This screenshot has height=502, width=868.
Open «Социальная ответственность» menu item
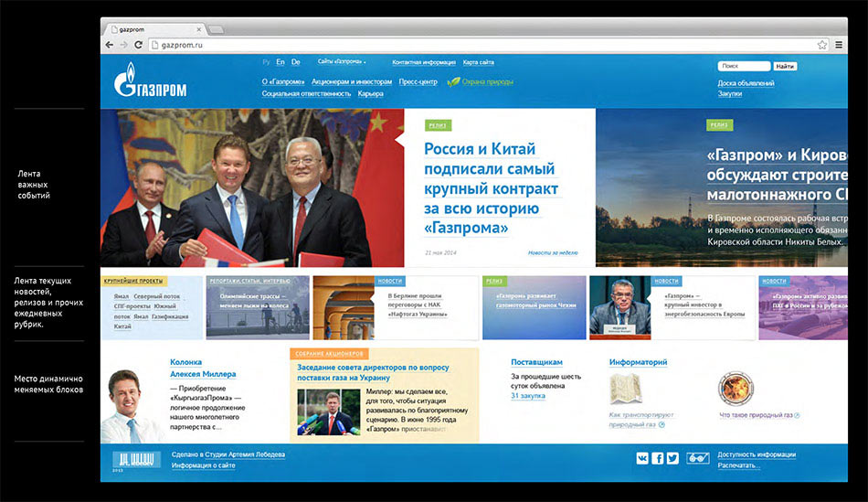tap(306, 93)
